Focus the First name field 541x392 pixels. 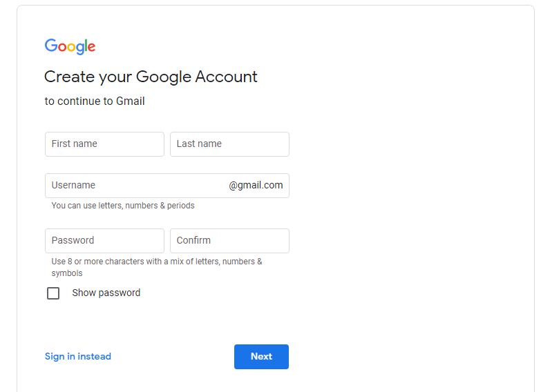104,144
